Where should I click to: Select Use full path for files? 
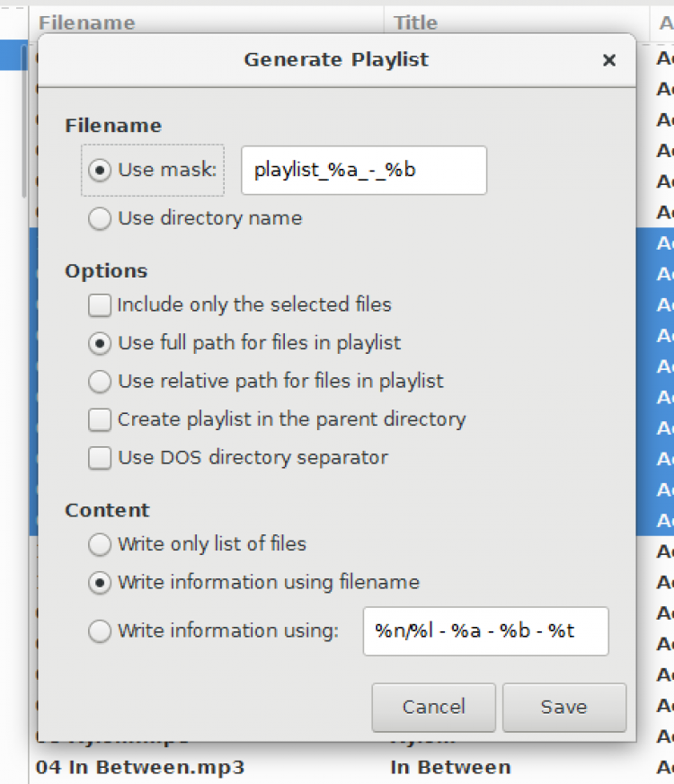point(102,343)
